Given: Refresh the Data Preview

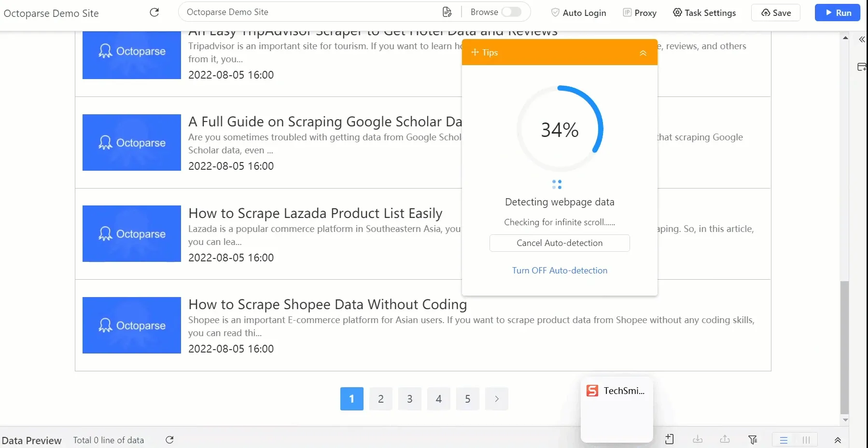Looking at the screenshot, I should pos(169,440).
